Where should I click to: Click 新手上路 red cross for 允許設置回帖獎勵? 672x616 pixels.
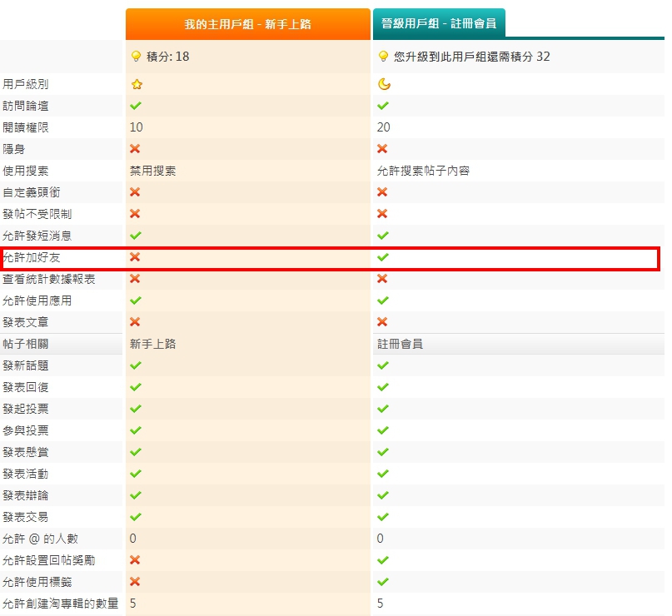coord(135,560)
